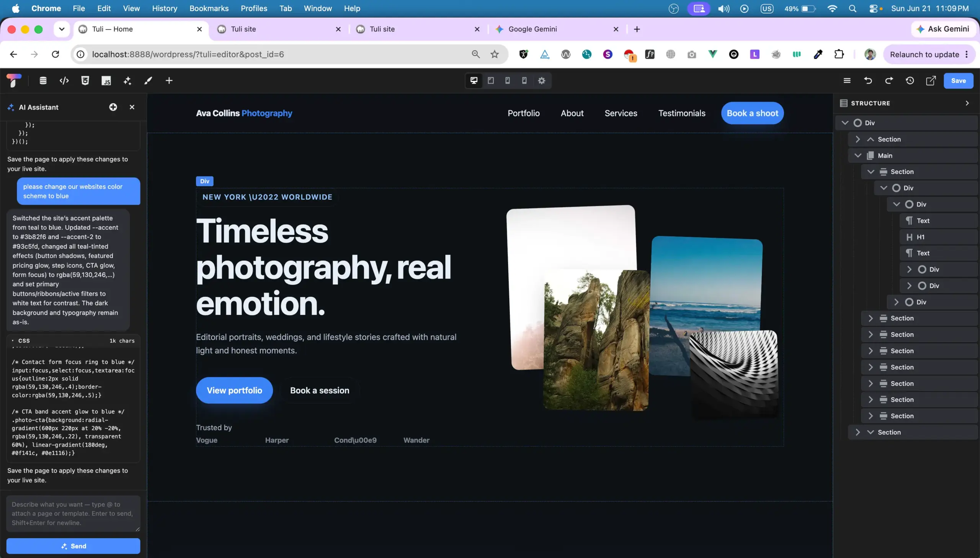Viewport: 980px width, 558px height.
Task: Click the eyedropper extension icon
Action: (x=818, y=54)
